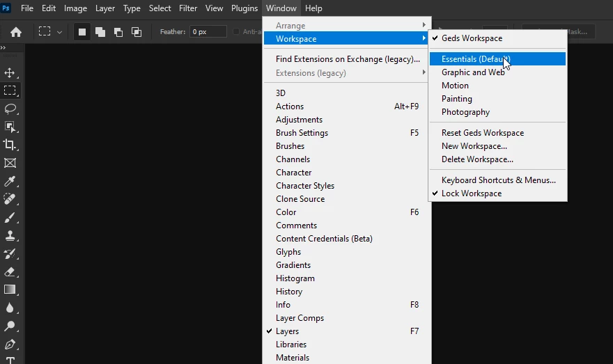
Task: Select the Frame tool
Action: (x=10, y=163)
